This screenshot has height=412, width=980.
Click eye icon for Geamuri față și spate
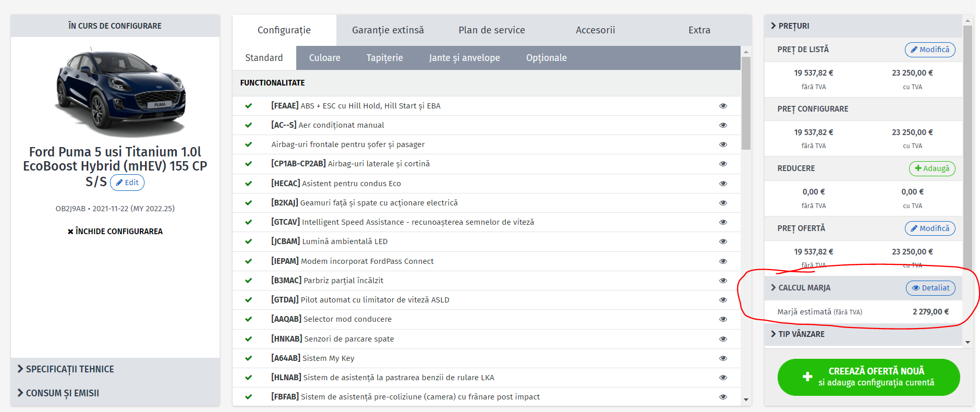point(723,203)
